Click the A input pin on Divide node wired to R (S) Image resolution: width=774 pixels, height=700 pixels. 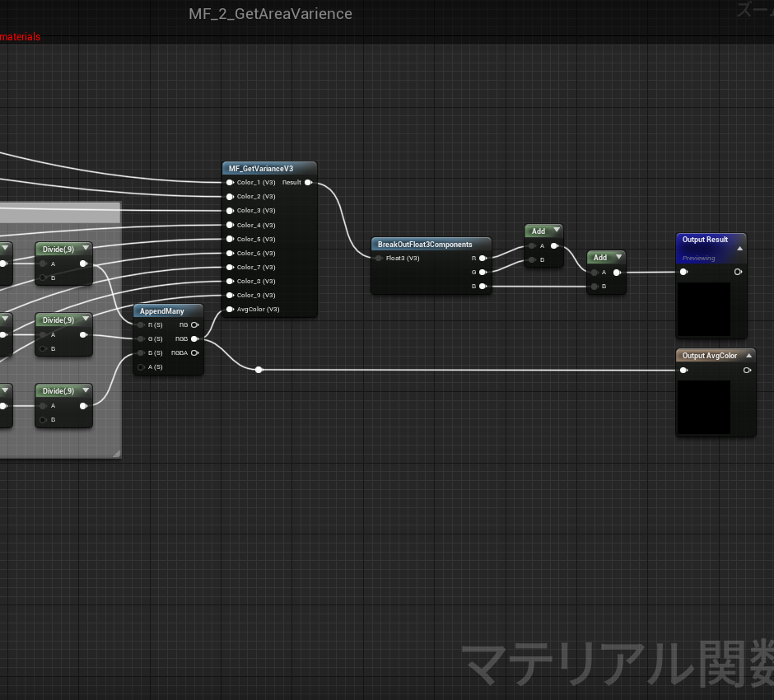[x=44, y=264]
